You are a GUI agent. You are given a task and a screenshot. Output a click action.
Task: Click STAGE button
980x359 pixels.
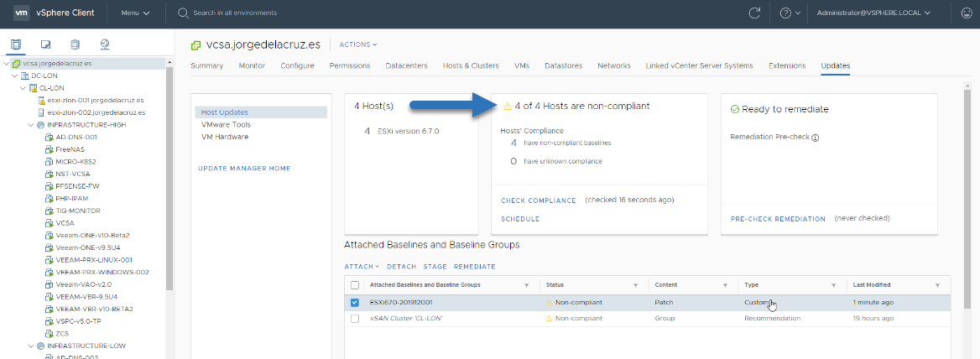(x=435, y=267)
